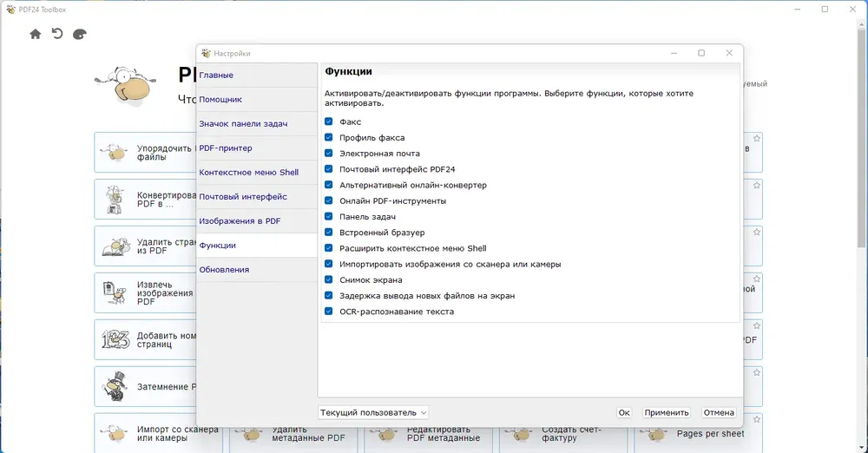Switch to Почтовый интерфейс section
This screenshot has height=453, width=868.
(257, 197)
